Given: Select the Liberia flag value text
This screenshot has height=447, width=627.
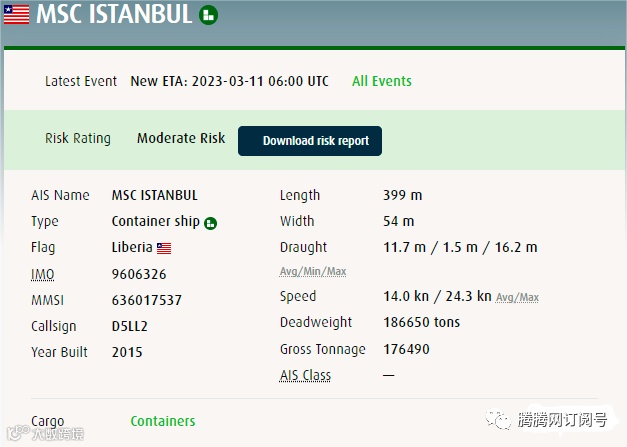Looking at the screenshot, I should pyautogui.click(x=132, y=247).
